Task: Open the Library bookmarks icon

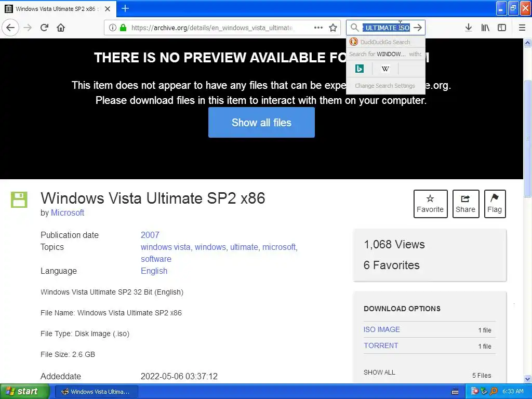Action: (485, 28)
